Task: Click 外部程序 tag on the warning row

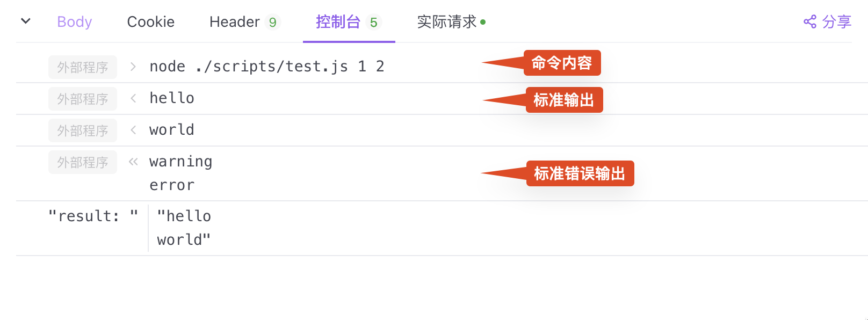Action: 83,162
